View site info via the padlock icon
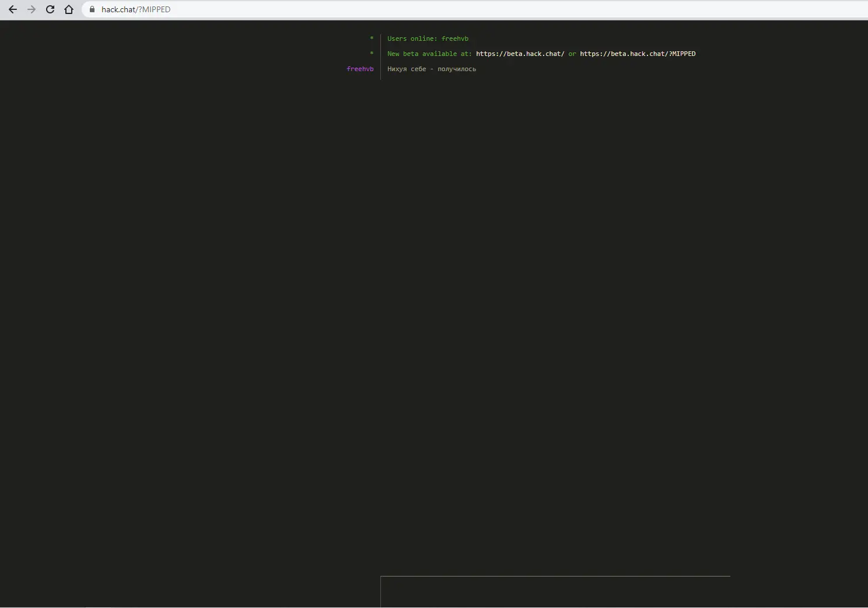The width and height of the screenshot is (868, 608). coord(92,9)
